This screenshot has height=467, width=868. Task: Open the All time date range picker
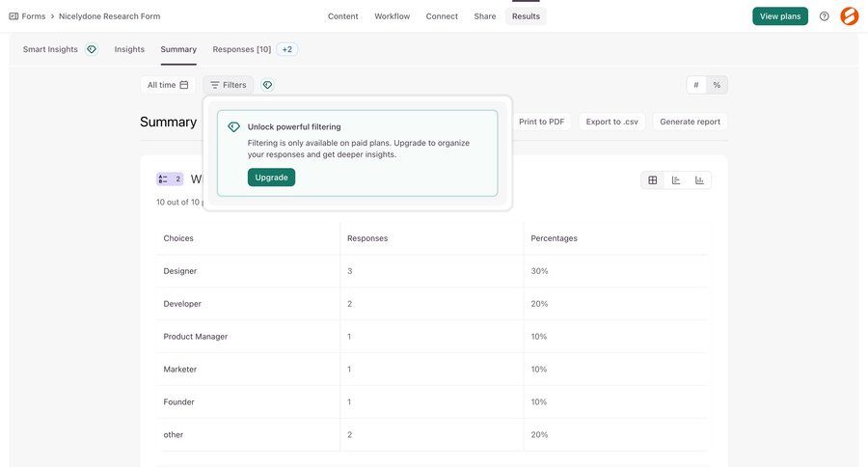[x=168, y=85]
